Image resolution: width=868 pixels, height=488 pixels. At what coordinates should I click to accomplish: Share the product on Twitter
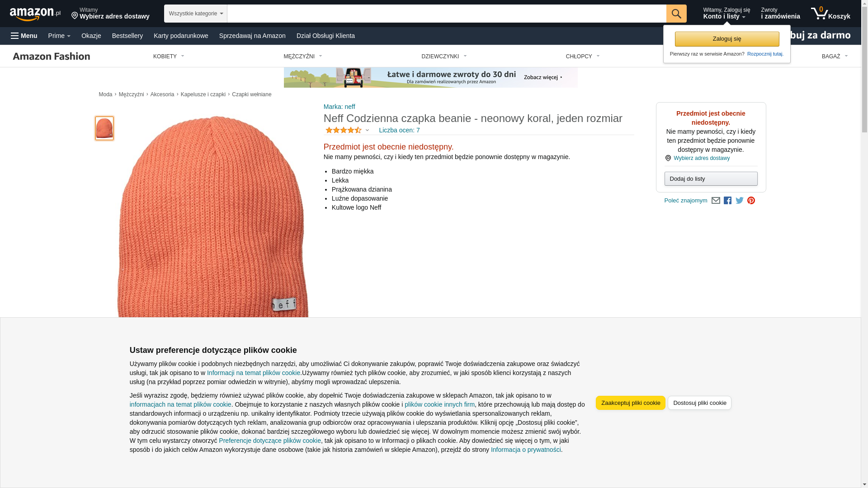coord(740,200)
